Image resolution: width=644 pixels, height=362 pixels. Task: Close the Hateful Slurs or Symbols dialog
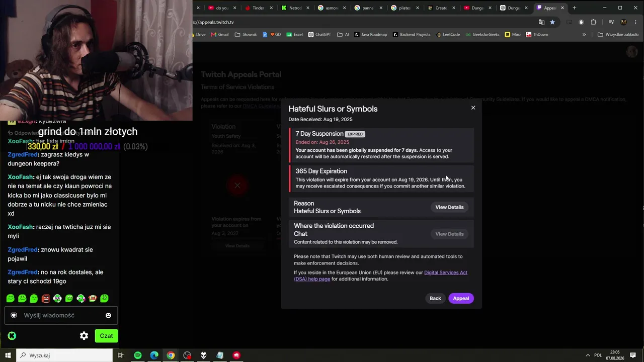[473, 108]
